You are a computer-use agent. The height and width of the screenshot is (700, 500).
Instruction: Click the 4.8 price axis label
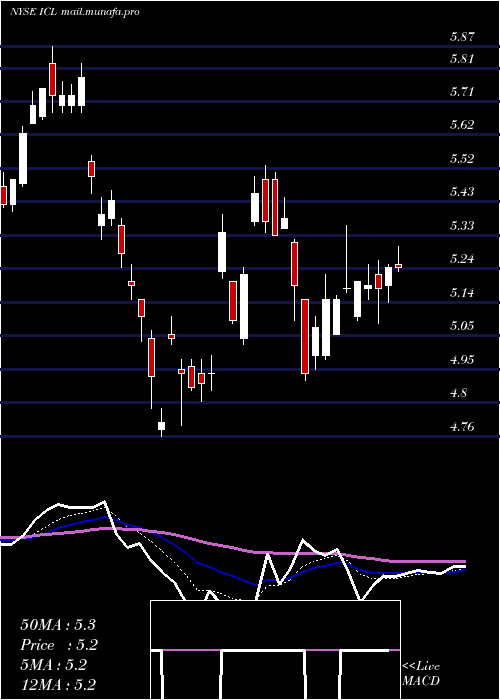pyautogui.click(x=458, y=393)
